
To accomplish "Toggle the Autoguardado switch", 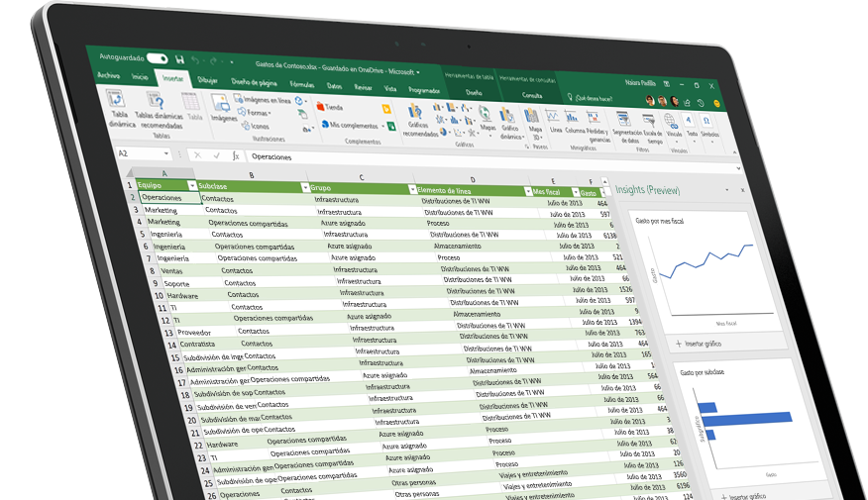I will [159, 59].
